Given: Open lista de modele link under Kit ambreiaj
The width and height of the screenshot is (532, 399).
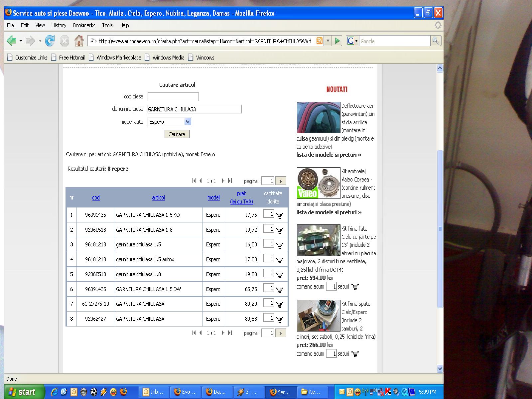Looking at the screenshot, I should point(329,212).
